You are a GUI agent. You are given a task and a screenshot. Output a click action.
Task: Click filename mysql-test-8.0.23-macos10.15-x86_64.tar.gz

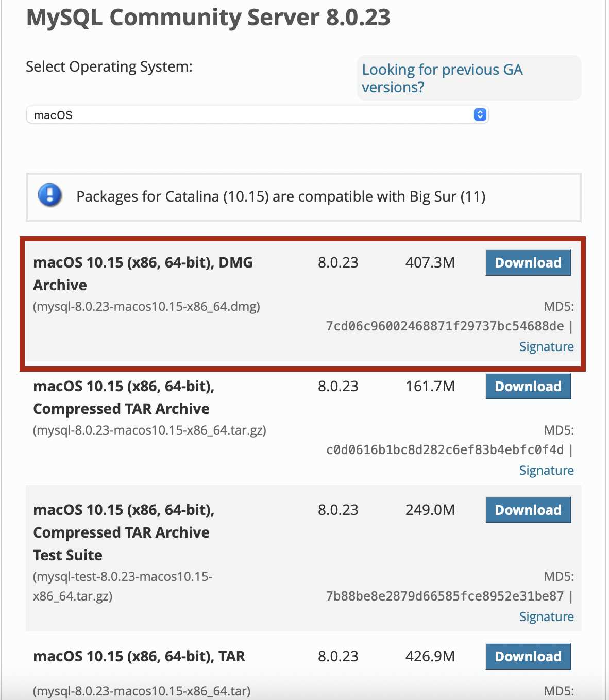[x=123, y=587]
